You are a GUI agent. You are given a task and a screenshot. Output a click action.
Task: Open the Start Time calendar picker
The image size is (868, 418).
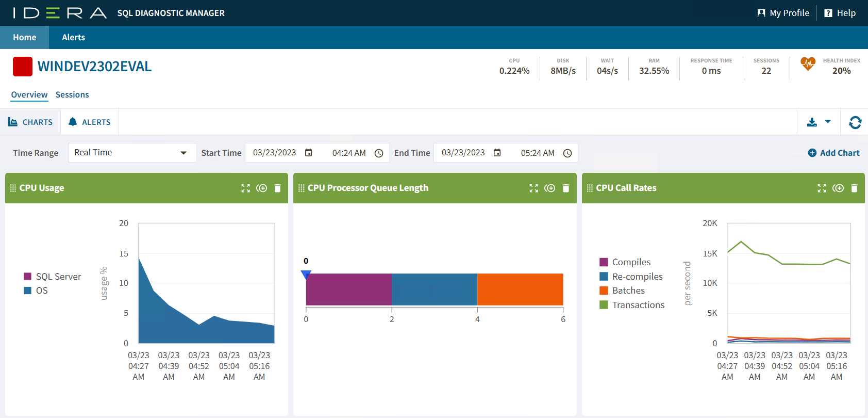pos(309,153)
